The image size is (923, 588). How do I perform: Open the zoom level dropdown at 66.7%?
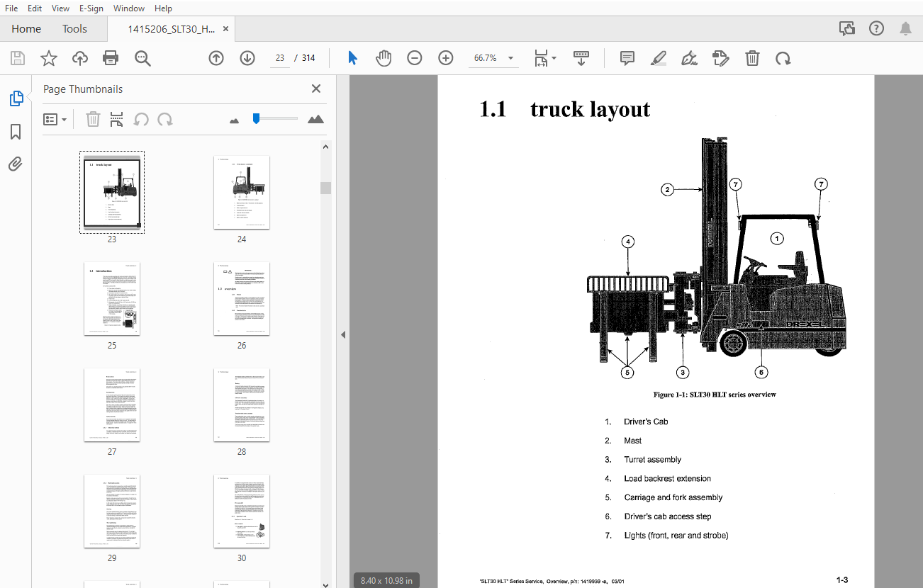(511, 58)
